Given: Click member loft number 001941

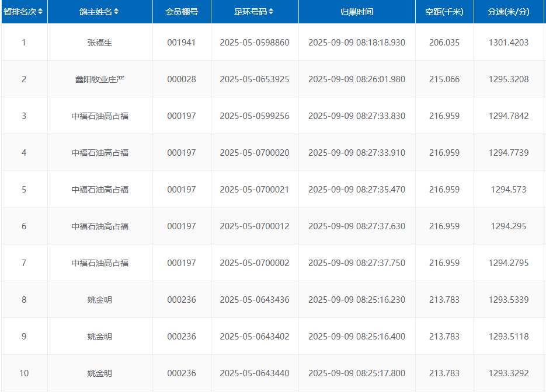Looking at the screenshot, I should pyautogui.click(x=182, y=43).
